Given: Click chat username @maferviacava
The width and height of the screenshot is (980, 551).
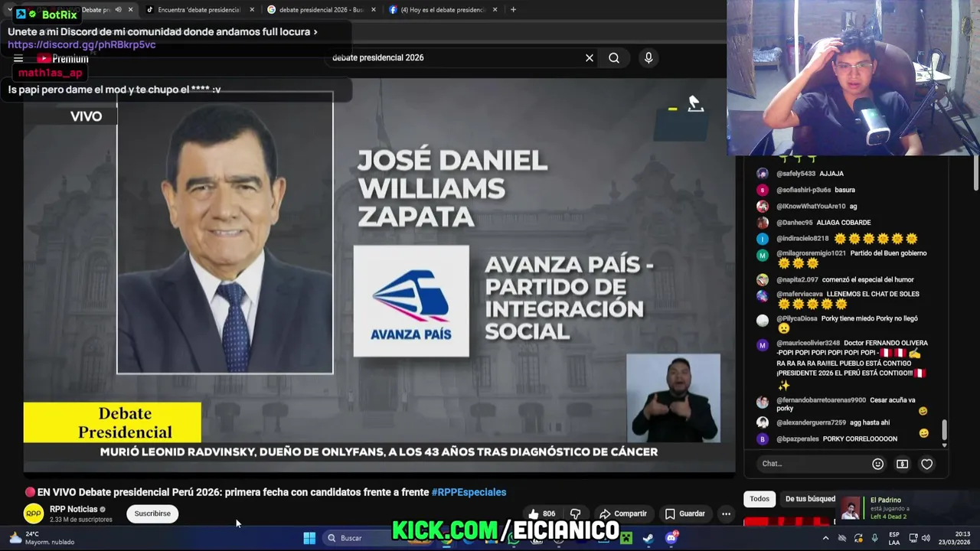Looking at the screenshot, I should coord(799,295).
